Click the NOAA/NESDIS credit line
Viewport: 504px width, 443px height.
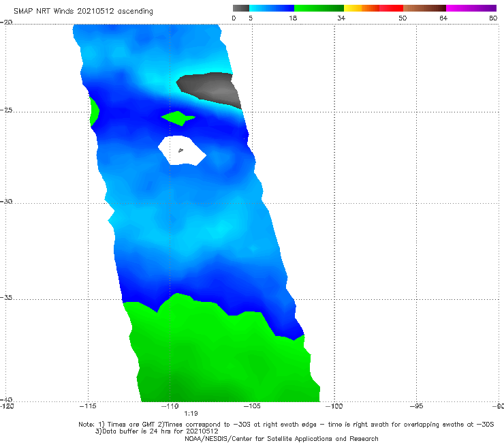(281, 439)
